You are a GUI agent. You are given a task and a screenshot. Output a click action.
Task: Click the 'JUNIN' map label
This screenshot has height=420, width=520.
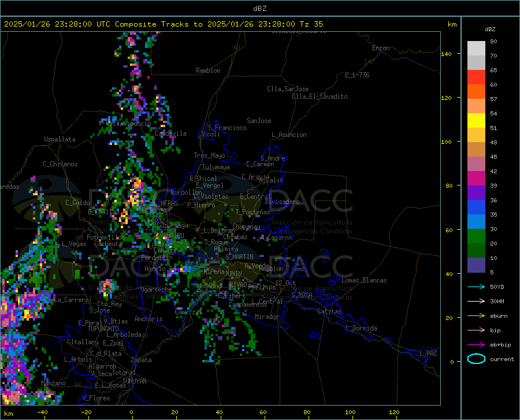point(233,274)
